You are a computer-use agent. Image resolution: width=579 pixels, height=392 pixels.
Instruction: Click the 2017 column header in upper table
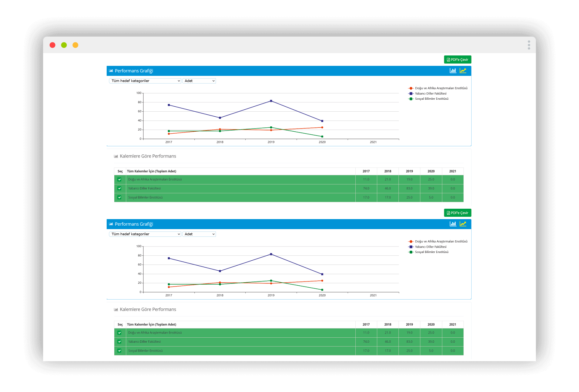pos(366,171)
